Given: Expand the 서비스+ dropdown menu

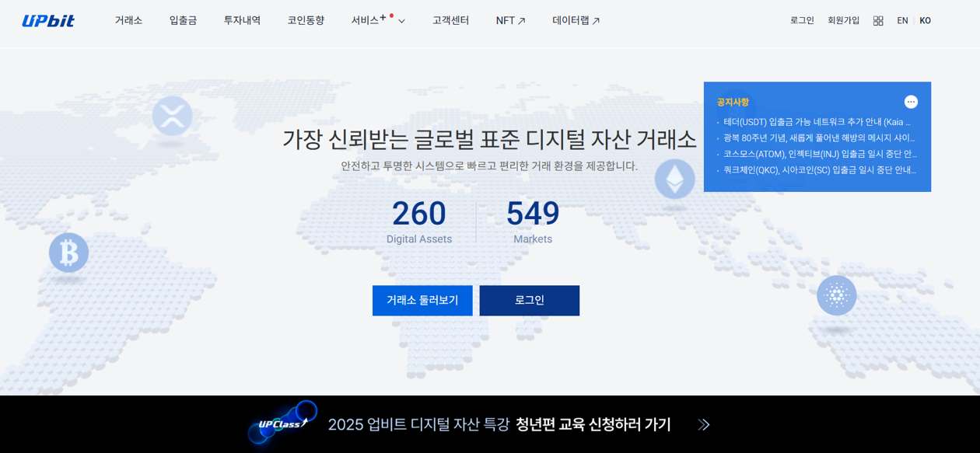Looking at the screenshot, I should click(378, 20).
